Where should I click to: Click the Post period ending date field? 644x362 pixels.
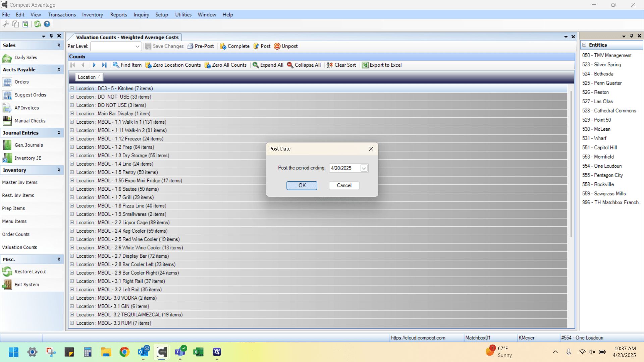(x=345, y=168)
